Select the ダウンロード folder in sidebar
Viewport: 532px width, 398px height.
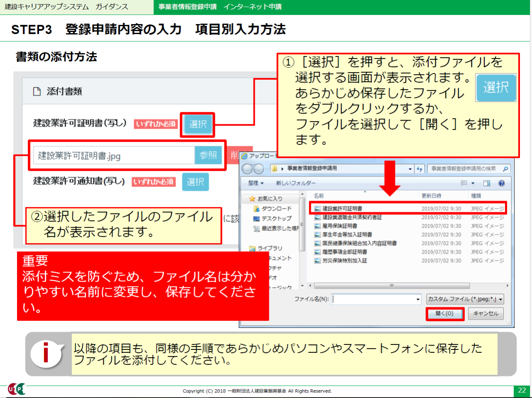[276, 209]
